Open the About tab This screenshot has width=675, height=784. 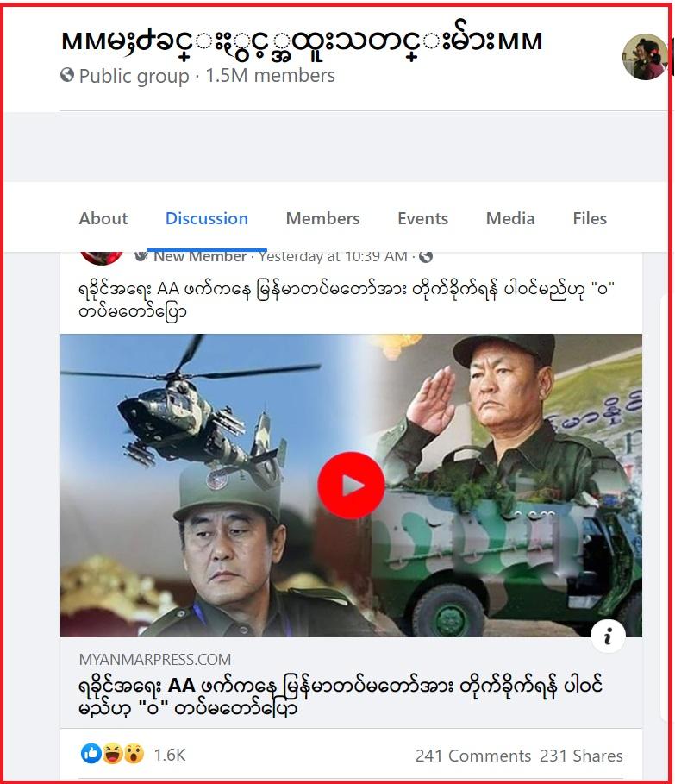[x=103, y=218]
